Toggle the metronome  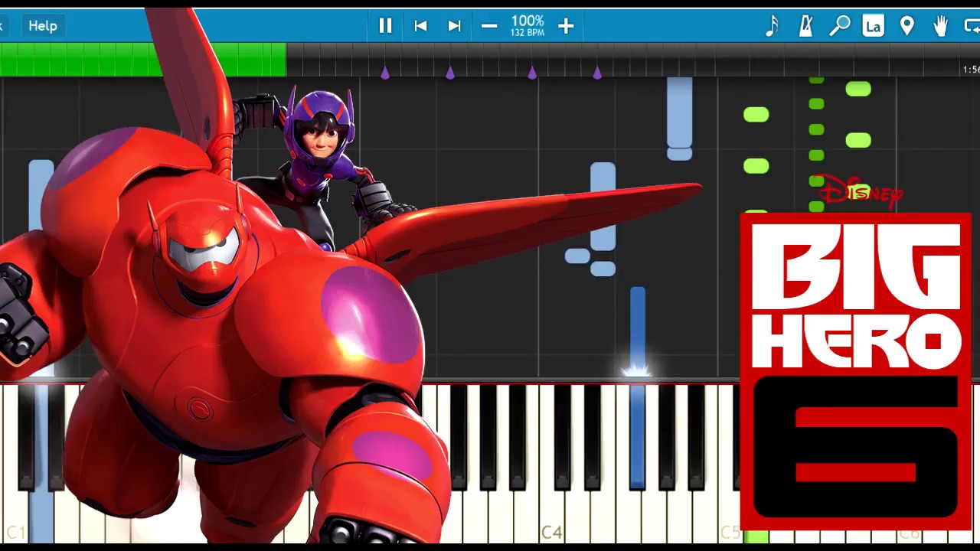[x=805, y=26]
